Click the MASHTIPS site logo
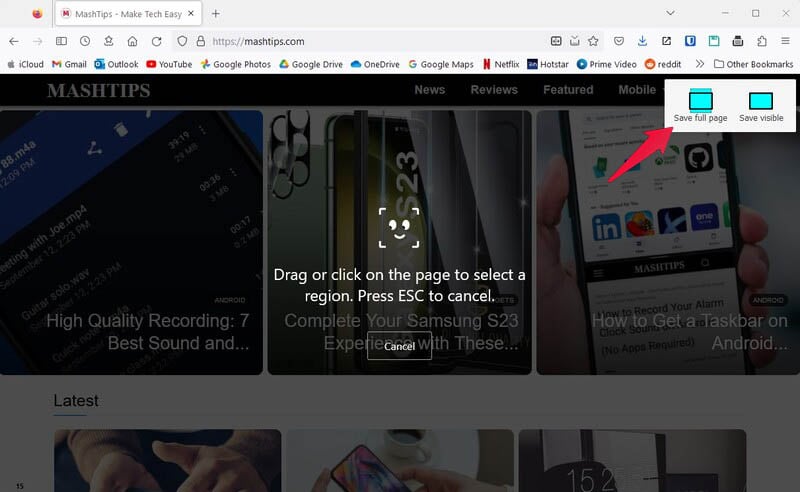This screenshot has width=800, height=492. point(98,90)
